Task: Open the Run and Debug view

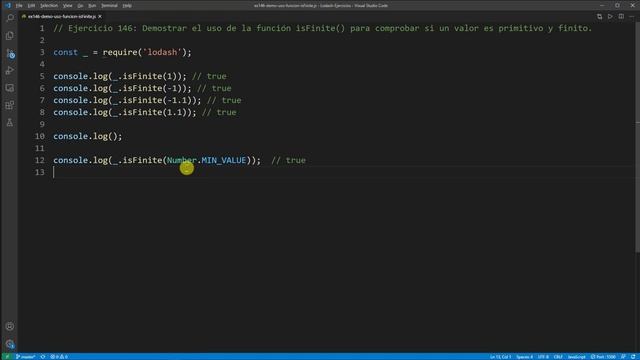Action: (10, 71)
